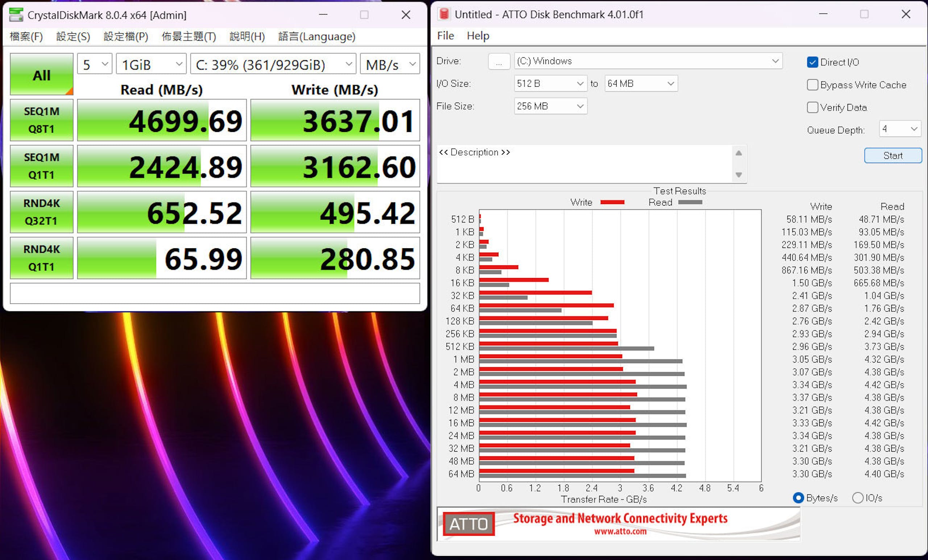This screenshot has height=560, width=928.
Task: Open the 說明(H) menu
Action: point(247,37)
